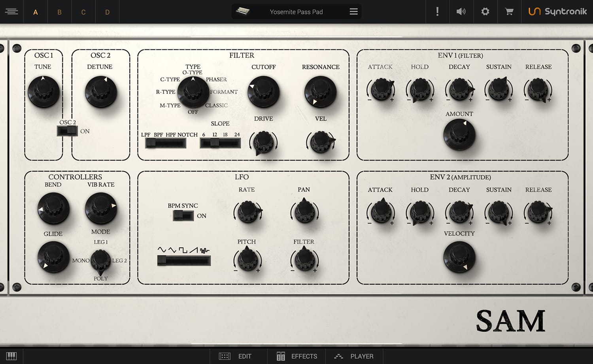Click the filter TYPE selector knob

(193, 92)
